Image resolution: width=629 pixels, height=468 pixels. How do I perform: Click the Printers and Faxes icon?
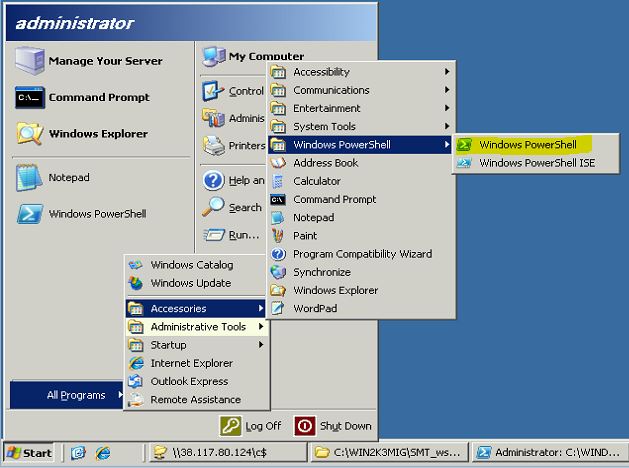213,146
